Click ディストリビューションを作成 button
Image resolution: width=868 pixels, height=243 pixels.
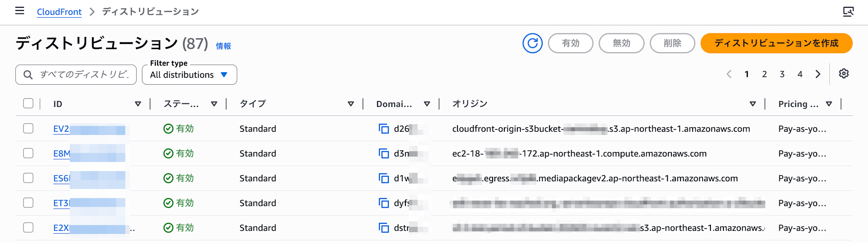click(776, 43)
